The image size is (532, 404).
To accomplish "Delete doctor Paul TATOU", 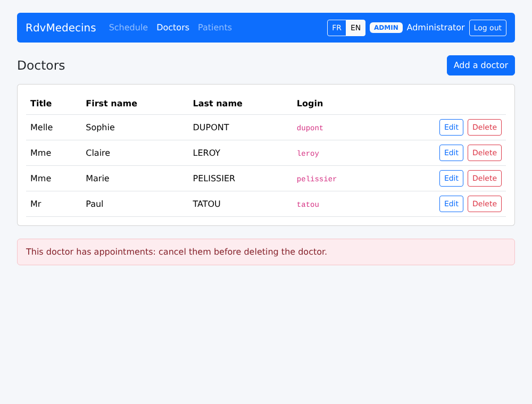I will (x=485, y=204).
